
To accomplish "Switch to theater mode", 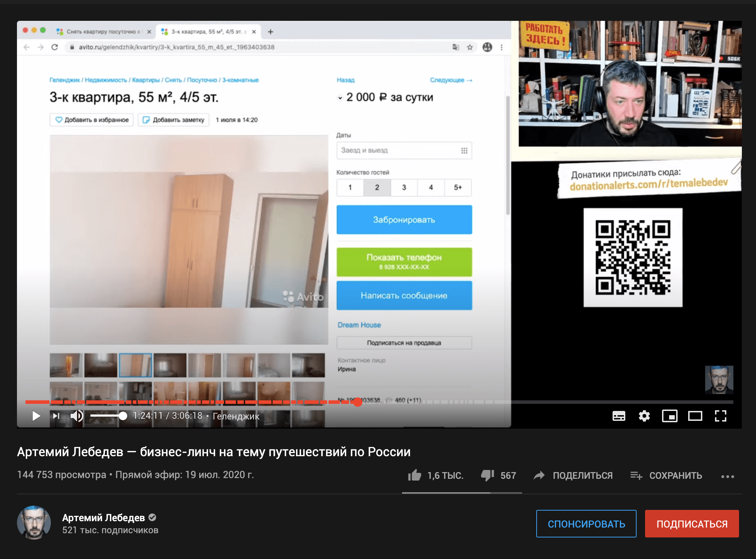I will 695,416.
